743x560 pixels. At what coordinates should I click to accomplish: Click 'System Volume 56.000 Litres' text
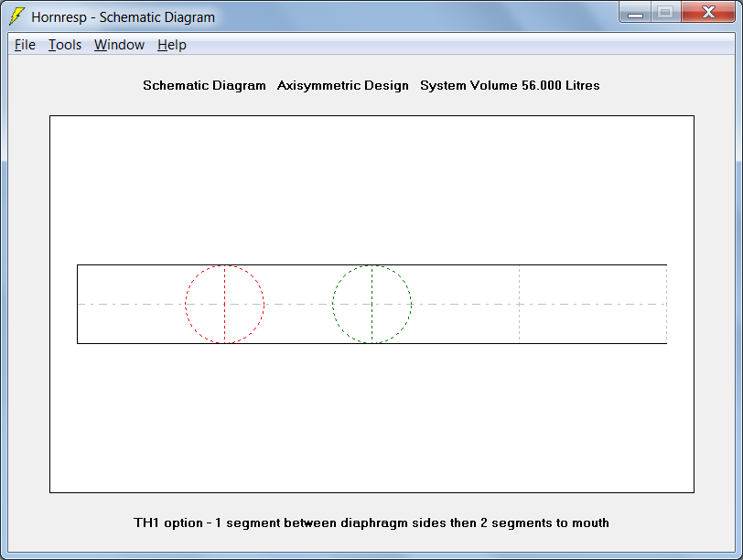tap(510, 85)
